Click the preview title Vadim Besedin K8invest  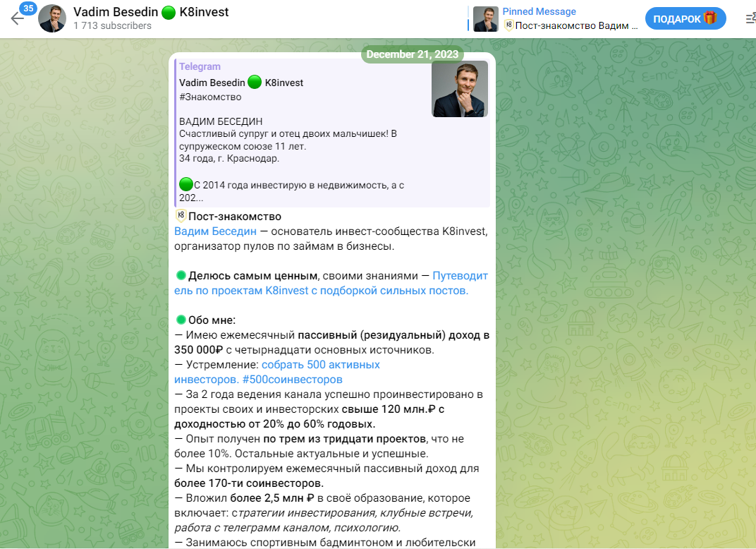pos(241,83)
